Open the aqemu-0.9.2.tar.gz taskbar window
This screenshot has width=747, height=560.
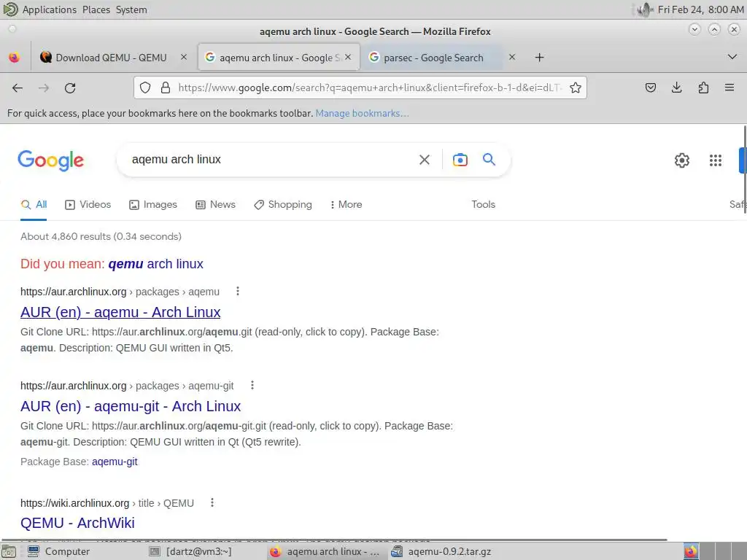point(441,551)
